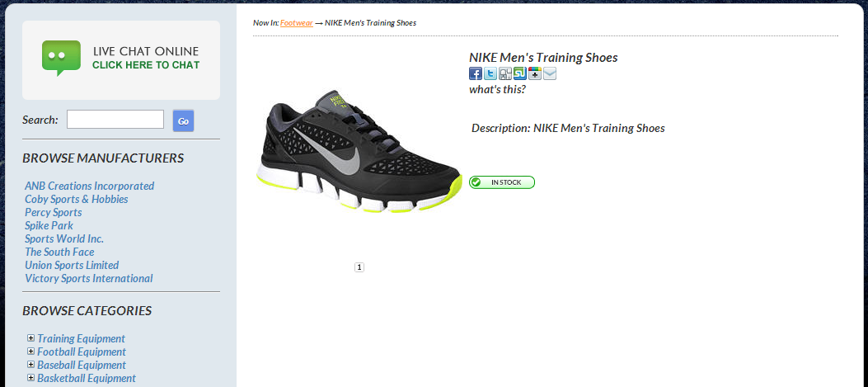
Task: Select image page 1 below the shoe
Action: [359, 267]
